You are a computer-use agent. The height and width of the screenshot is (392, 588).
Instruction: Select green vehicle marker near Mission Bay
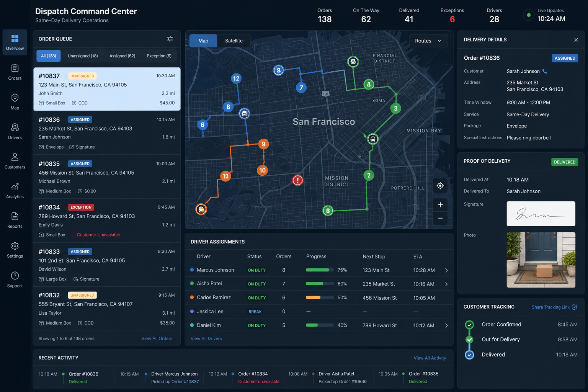372,139
